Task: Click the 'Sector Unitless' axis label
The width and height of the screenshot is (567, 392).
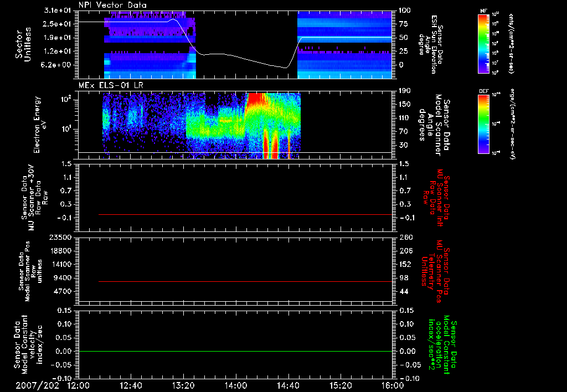Action: [23, 44]
